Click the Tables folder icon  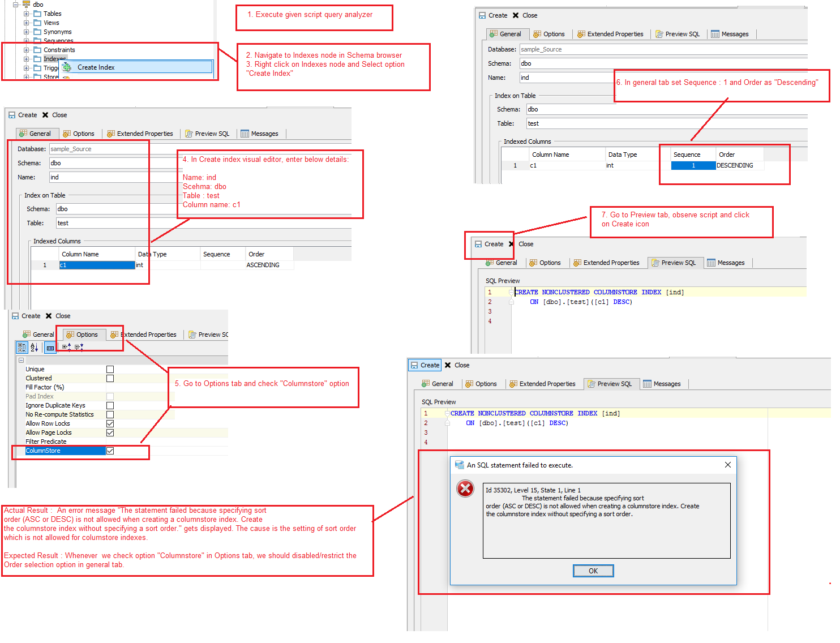37,14
